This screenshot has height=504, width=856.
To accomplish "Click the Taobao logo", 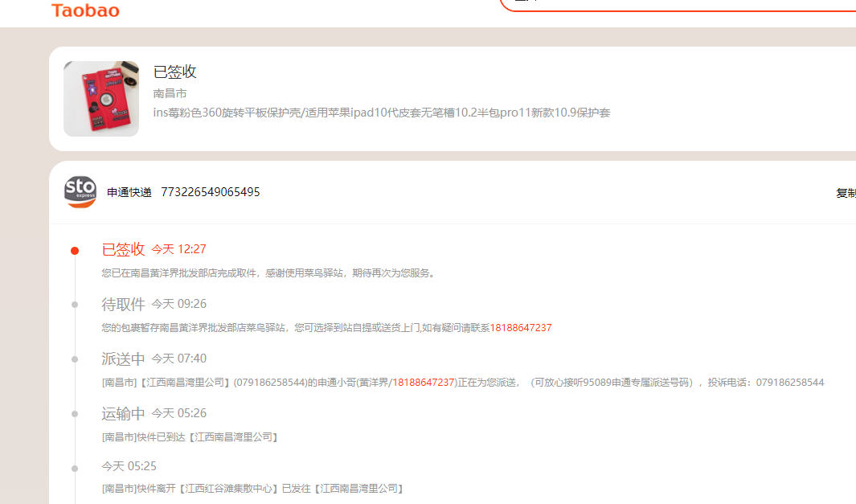I will (x=85, y=10).
